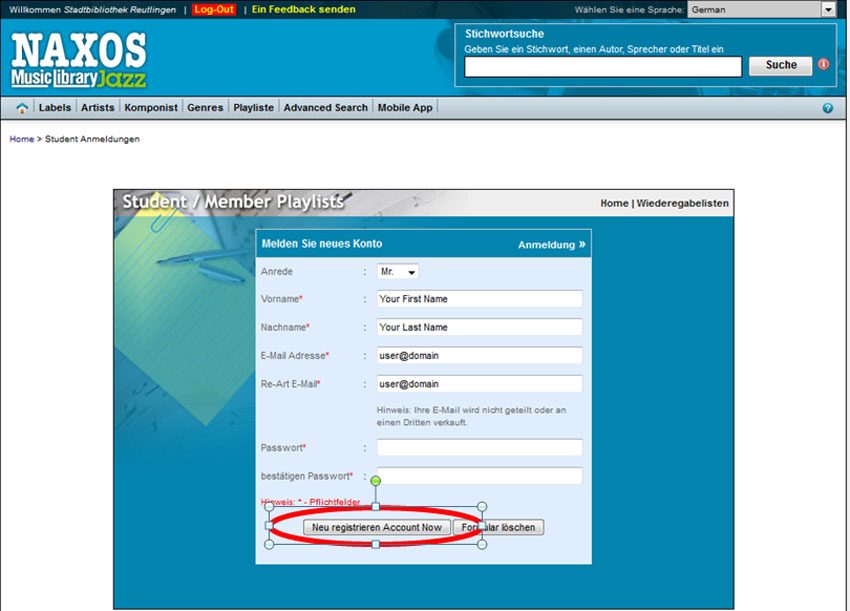The height and width of the screenshot is (611, 850).
Task: Open the Ein Feedback senden link
Action: coord(303,10)
